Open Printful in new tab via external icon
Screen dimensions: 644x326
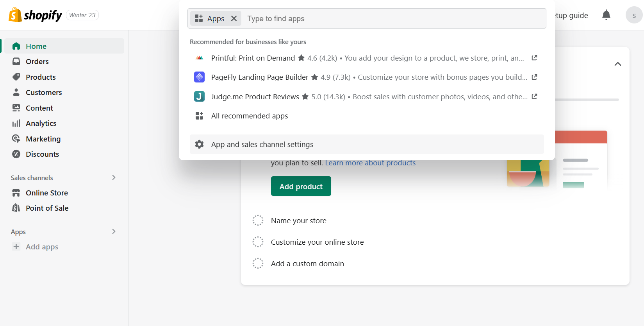click(534, 58)
